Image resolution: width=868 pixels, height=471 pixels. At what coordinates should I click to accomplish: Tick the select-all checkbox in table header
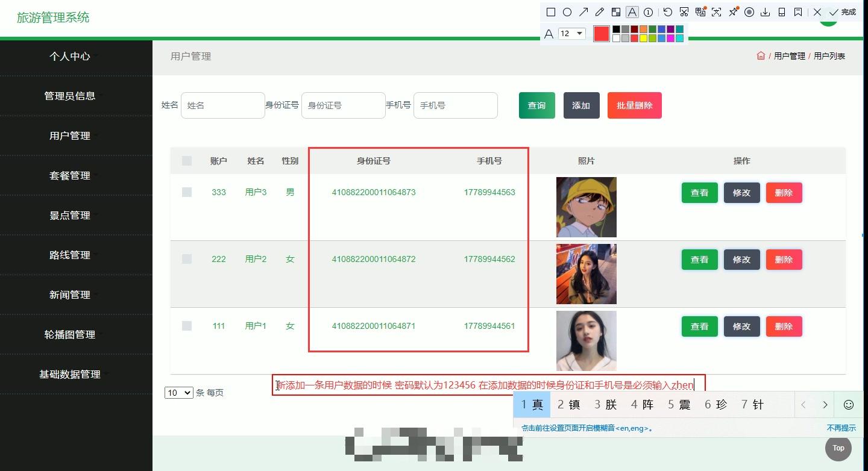click(186, 161)
